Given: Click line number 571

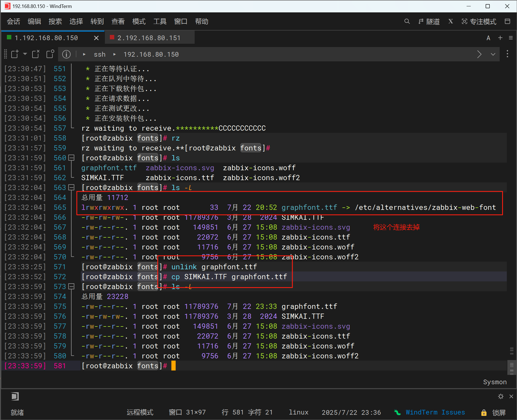Looking at the screenshot, I should pos(60,267).
